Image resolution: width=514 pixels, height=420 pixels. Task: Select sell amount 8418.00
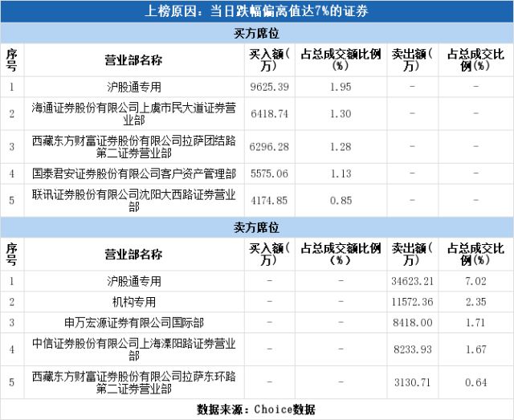click(x=412, y=323)
